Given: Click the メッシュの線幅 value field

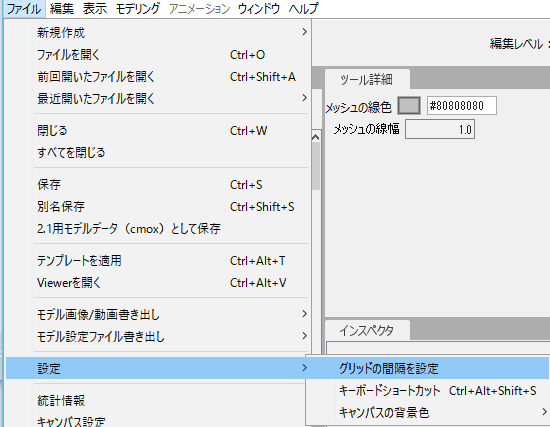Looking at the screenshot, I should [x=440, y=129].
